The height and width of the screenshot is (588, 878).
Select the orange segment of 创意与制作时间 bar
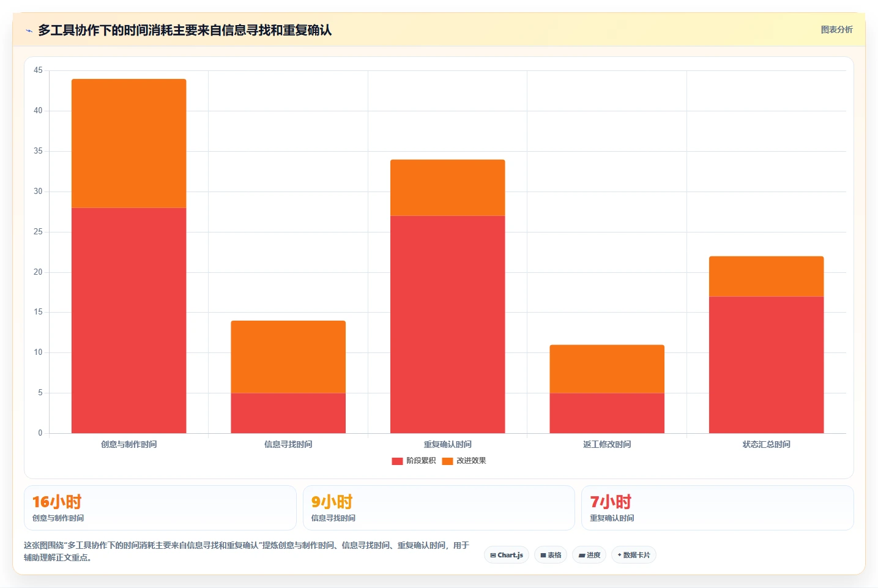[128, 143]
